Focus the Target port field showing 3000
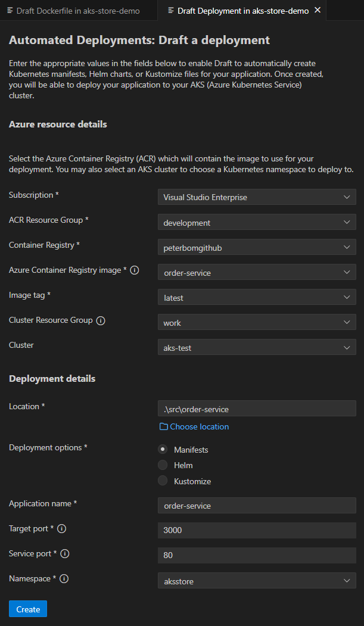The width and height of the screenshot is (364, 626). [257, 531]
